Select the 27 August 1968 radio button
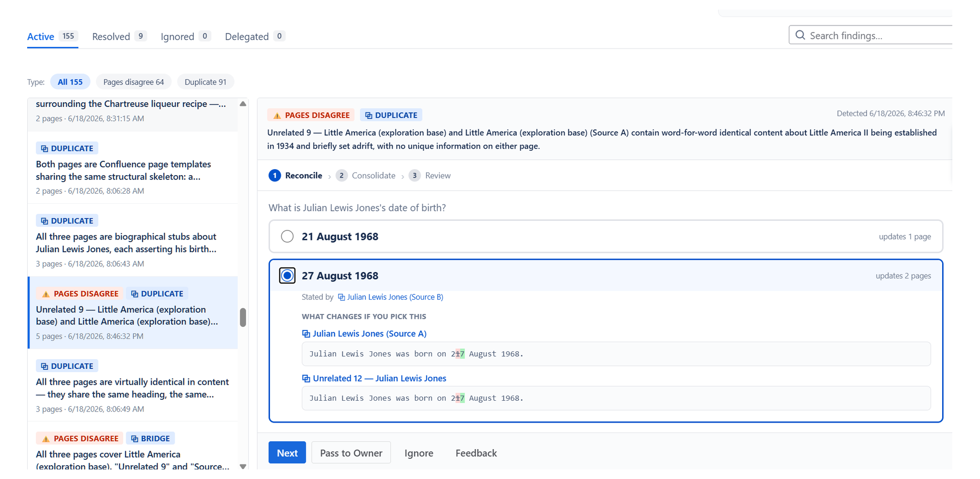This screenshot has width=980, height=479. click(x=287, y=276)
